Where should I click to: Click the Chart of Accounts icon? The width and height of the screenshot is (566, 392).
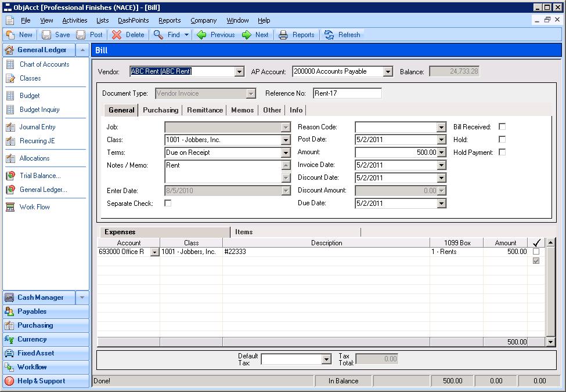(x=10, y=64)
